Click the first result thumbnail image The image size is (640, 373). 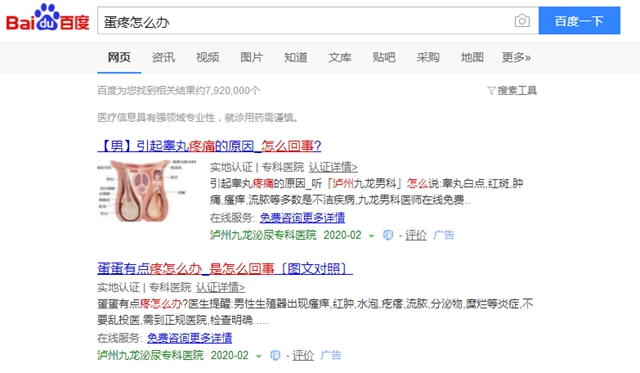pyautogui.click(x=147, y=191)
